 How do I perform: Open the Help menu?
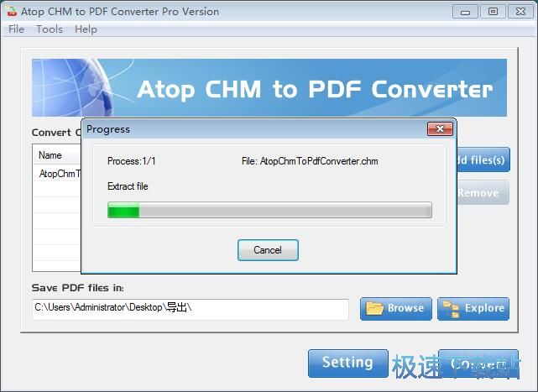86,29
